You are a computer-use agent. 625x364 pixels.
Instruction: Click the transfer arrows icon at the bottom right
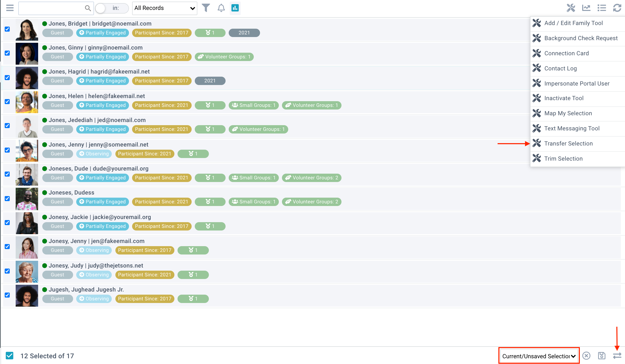[617, 356]
